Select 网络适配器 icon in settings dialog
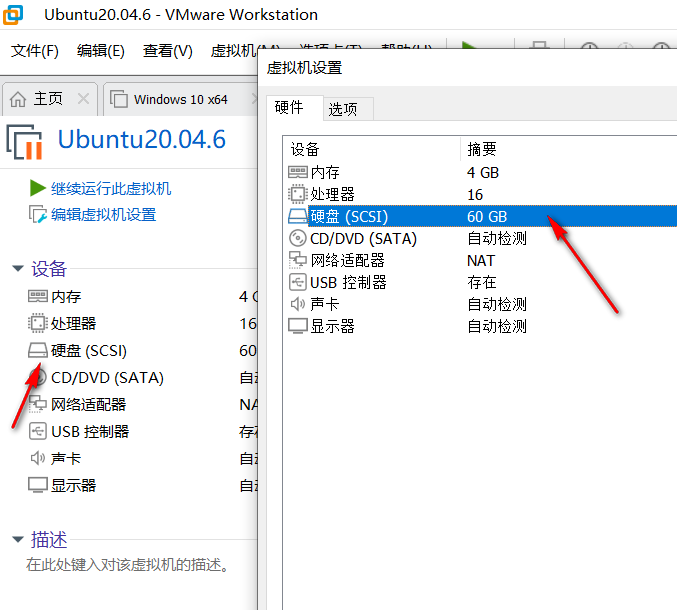 [x=297, y=260]
